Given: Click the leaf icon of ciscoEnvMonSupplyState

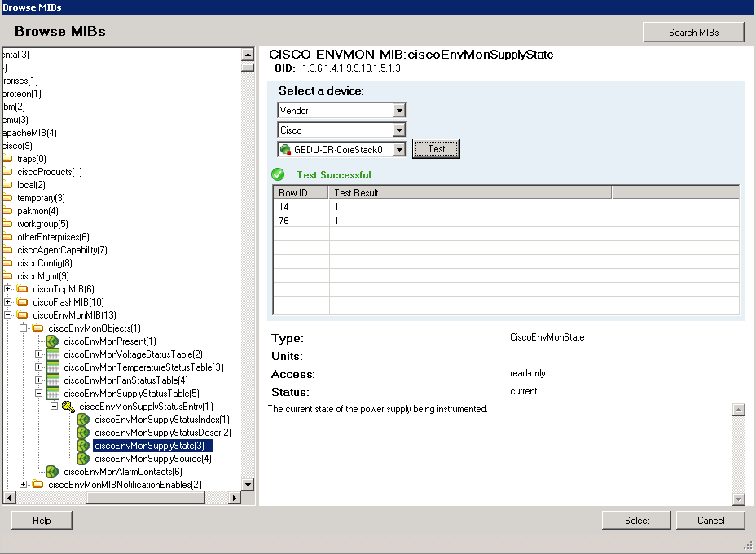Looking at the screenshot, I should [83, 446].
